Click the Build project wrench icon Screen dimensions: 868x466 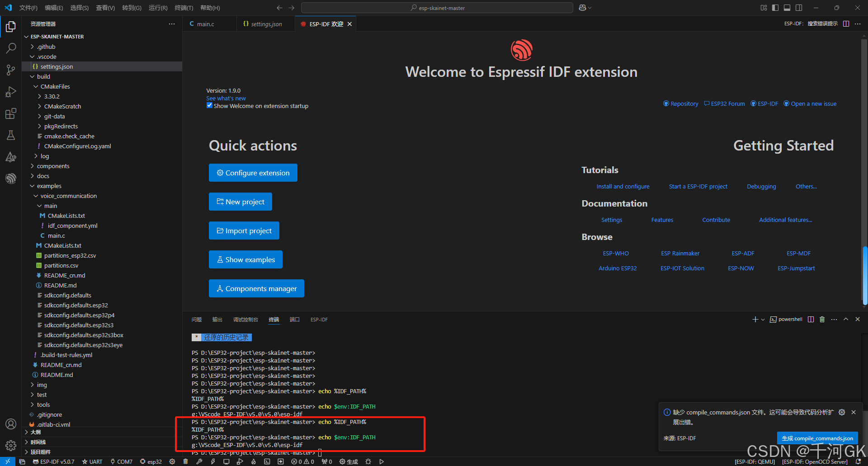point(199,461)
